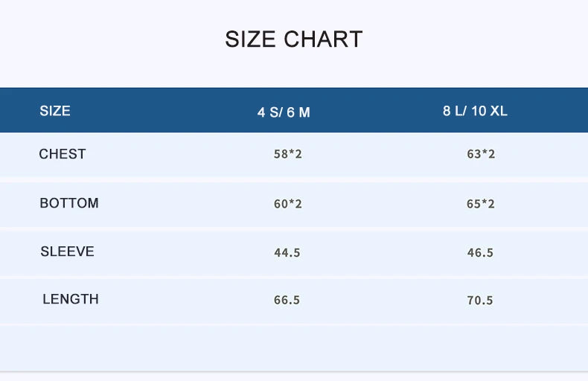The width and height of the screenshot is (588, 381).
Task: Click the CHEST row label
Action: (63, 154)
